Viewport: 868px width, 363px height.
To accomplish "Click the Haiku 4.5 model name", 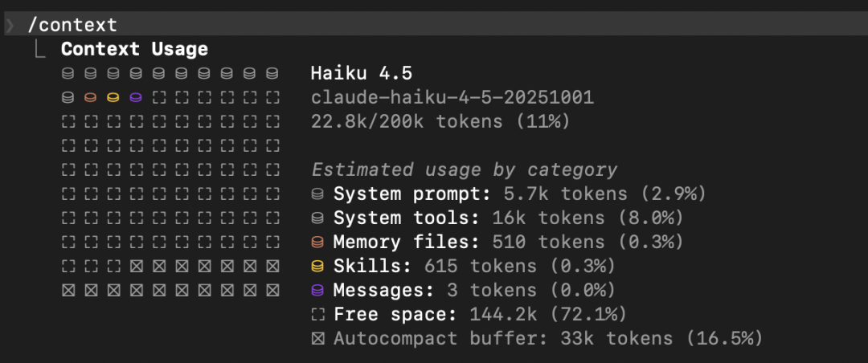I will coord(362,73).
